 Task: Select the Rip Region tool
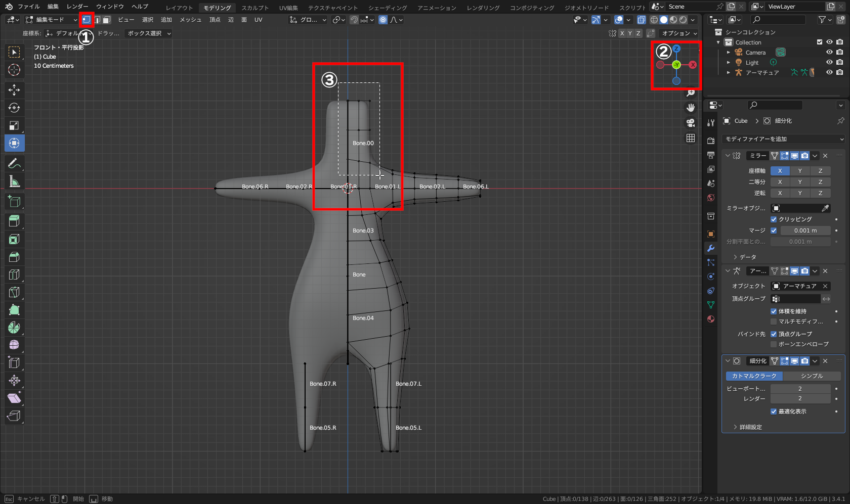point(14,416)
